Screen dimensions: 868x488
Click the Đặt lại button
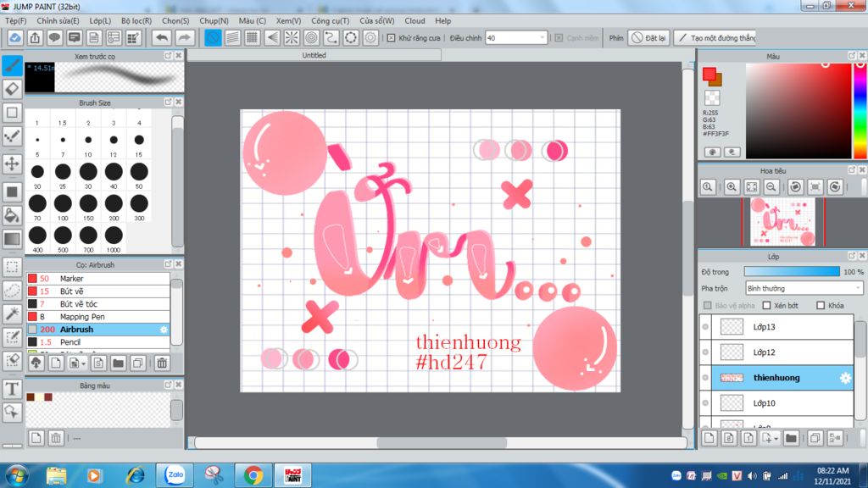[648, 38]
